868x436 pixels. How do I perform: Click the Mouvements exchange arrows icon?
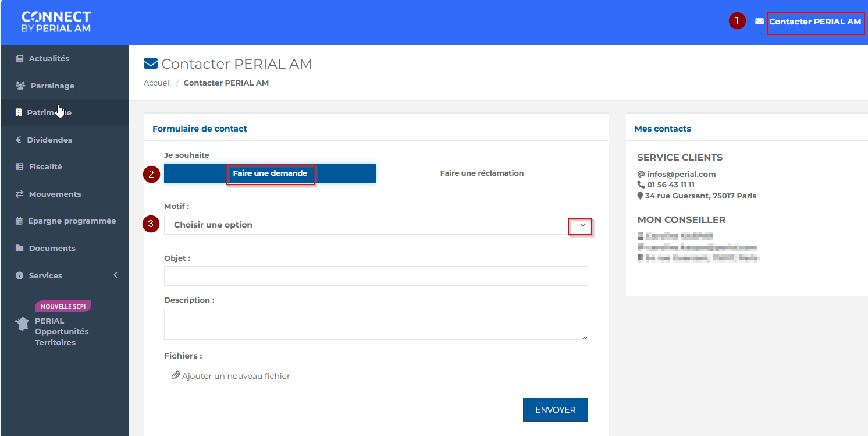[19, 194]
